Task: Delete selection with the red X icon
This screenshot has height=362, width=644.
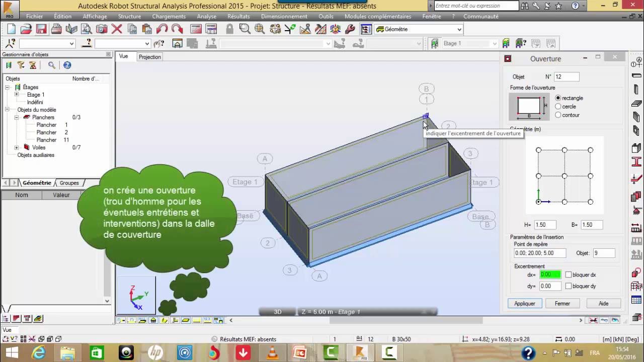Action: point(117,29)
